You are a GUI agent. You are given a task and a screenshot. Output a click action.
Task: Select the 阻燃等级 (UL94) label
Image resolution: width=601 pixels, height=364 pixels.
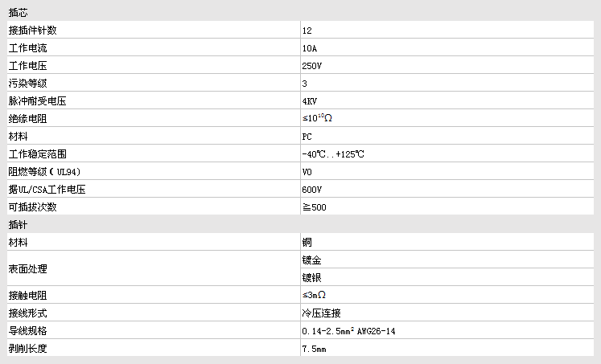click(x=45, y=172)
